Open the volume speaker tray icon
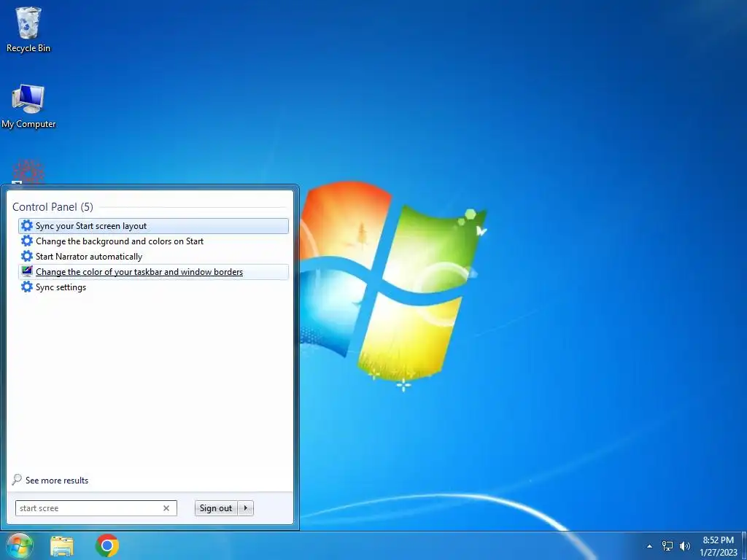Screen dimensions: 747x560 pyautogui.click(x=684, y=545)
